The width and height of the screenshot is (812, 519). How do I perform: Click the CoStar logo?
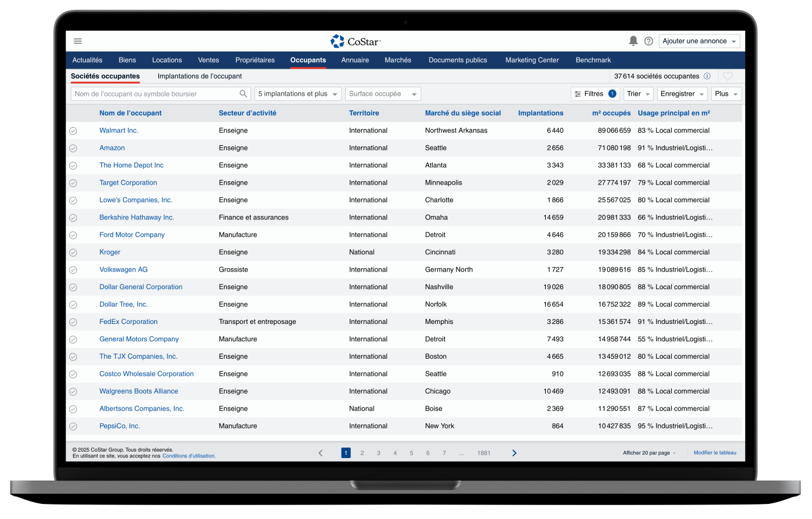[x=356, y=41]
